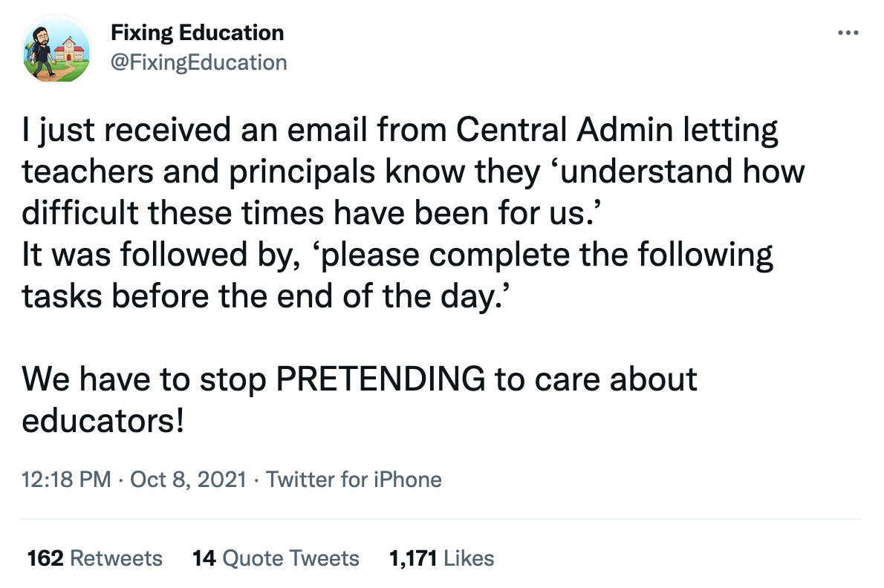Click the quoted text 'please complete the following'
Screen dimensions: 884x588
543,255
